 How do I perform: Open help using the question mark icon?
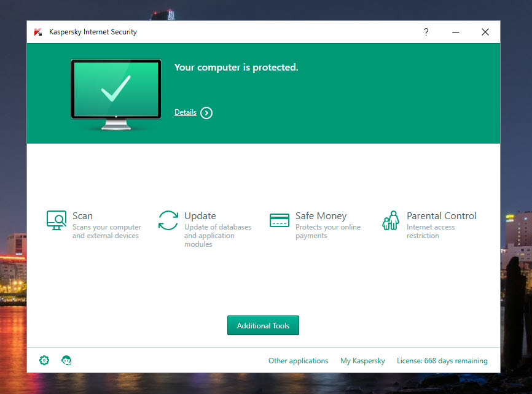pos(426,32)
